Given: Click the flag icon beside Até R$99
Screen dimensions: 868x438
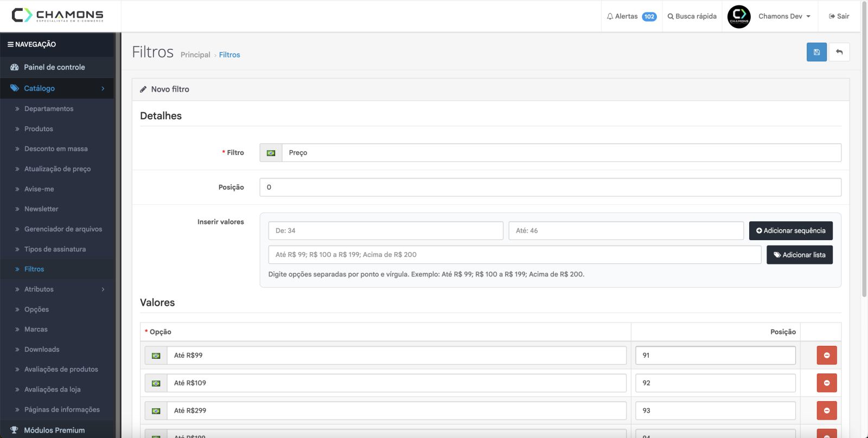Looking at the screenshot, I should coord(156,356).
